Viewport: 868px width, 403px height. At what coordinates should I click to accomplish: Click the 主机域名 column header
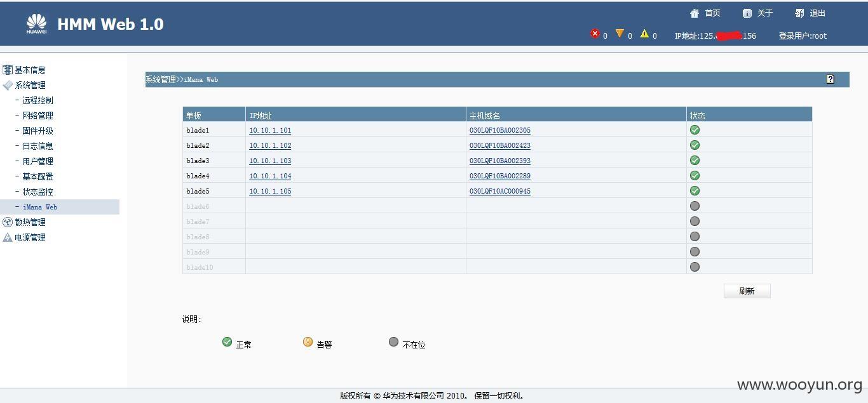pyautogui.click(x=485, y=116)
